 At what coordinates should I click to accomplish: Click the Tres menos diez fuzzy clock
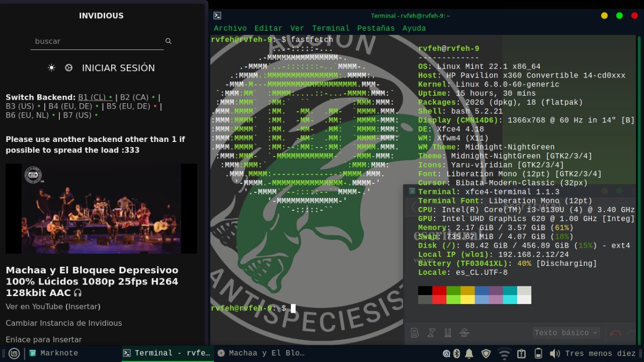(x=602, y=353)
